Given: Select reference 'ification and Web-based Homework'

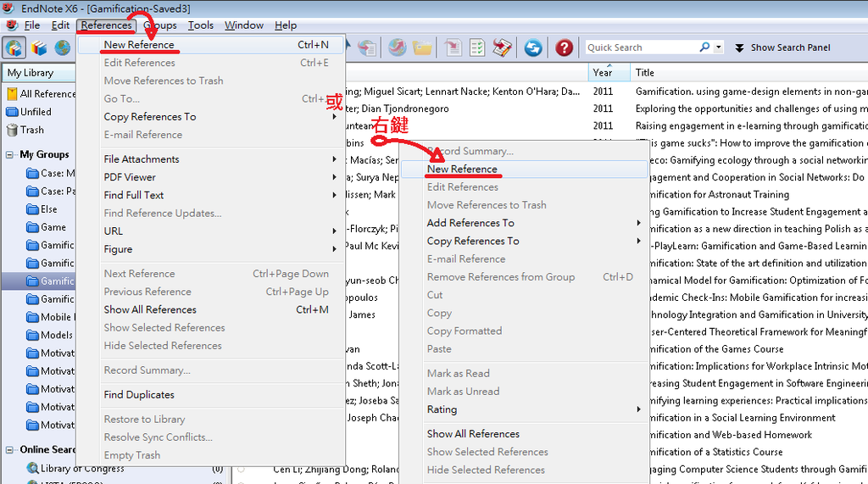Looking at the screenshot, I should pyautogui.click(x=731, y=435).
